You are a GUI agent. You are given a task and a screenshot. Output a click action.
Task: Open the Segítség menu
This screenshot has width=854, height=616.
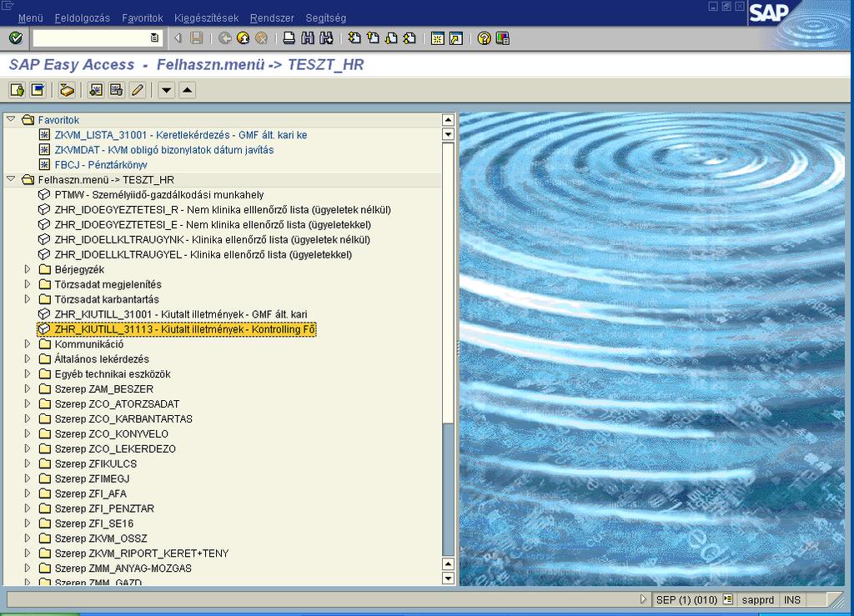click(x=326, y=18)
